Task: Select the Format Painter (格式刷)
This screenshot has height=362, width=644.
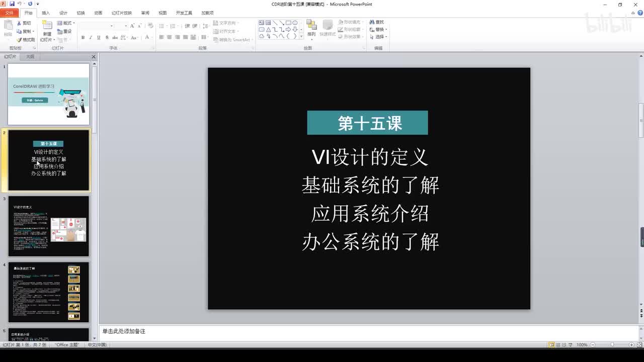Action: pos(25,40)
